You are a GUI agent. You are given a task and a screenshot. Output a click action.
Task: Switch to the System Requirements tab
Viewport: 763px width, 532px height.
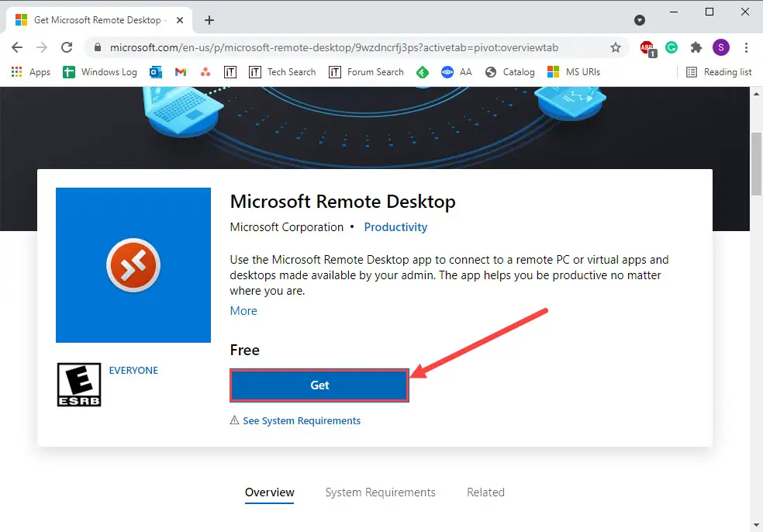click(x=381, y=492)
